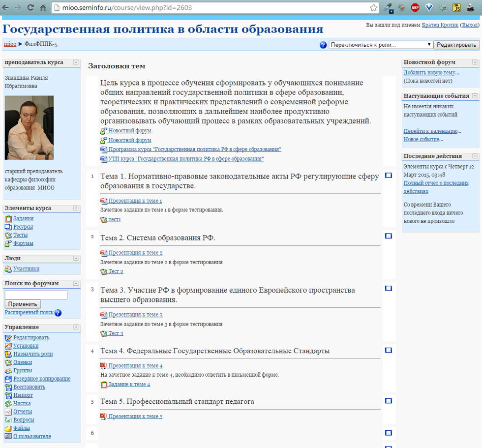Show only topic 1 via square toggle

pos(389,176)
